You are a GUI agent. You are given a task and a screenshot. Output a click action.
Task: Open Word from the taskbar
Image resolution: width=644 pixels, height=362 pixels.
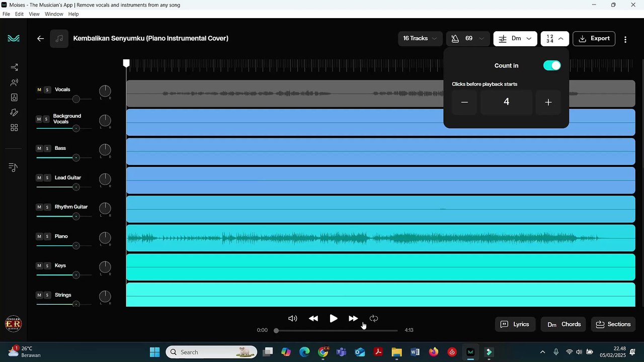tap(415, 352)
